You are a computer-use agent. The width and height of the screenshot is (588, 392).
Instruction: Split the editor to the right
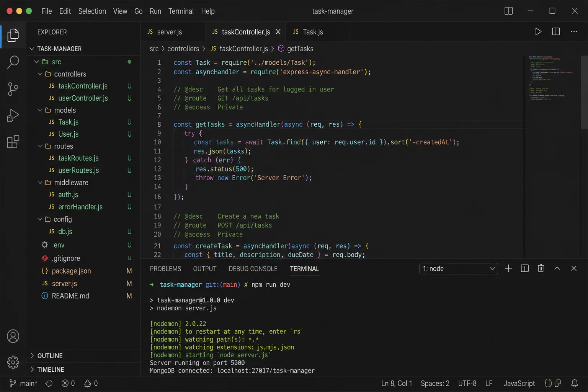pyautogui.click(x=556, y=32)
